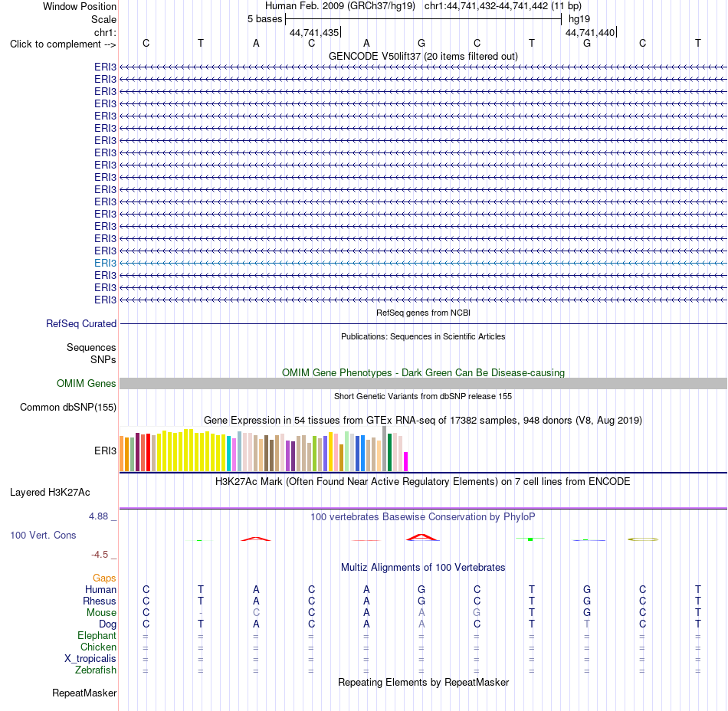
Task: Select the Rhesus alignment row label
Action: point(100,601)
